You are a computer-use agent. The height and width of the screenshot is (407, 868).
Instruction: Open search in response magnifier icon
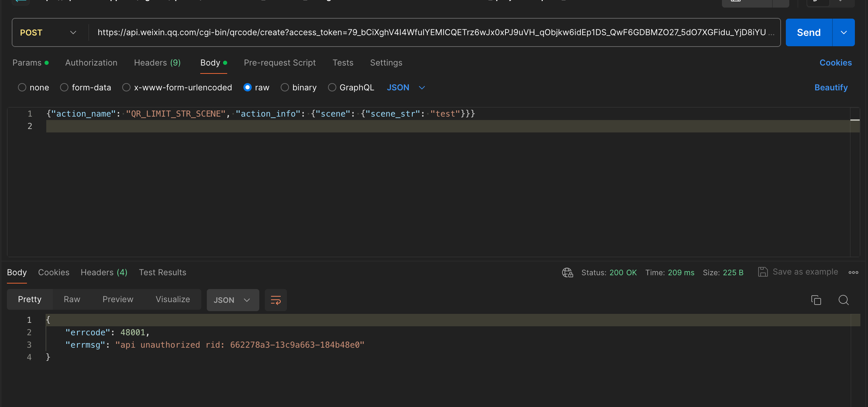click(x=843, y=300)
